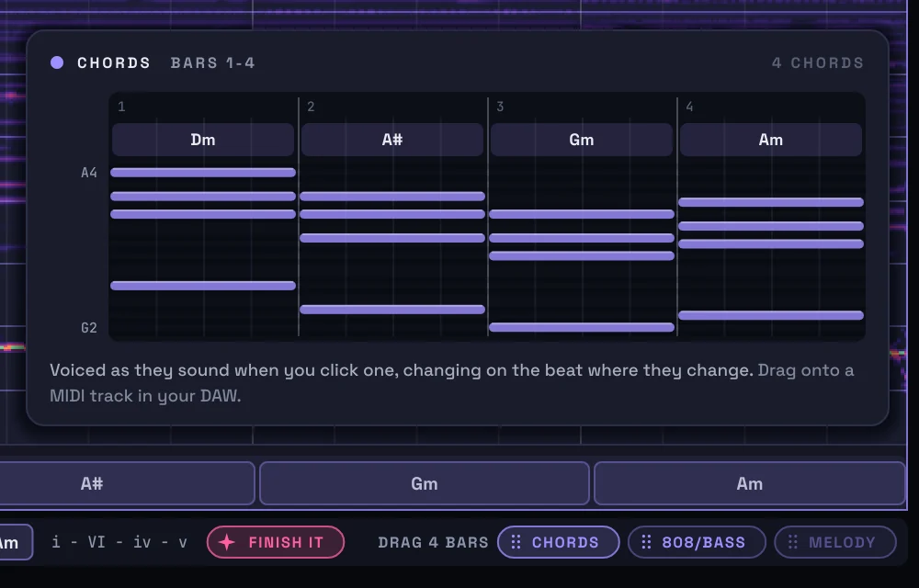The image size is (919, 588).
Task: Click the bar number 3 marker
Action: pos(500,107)
